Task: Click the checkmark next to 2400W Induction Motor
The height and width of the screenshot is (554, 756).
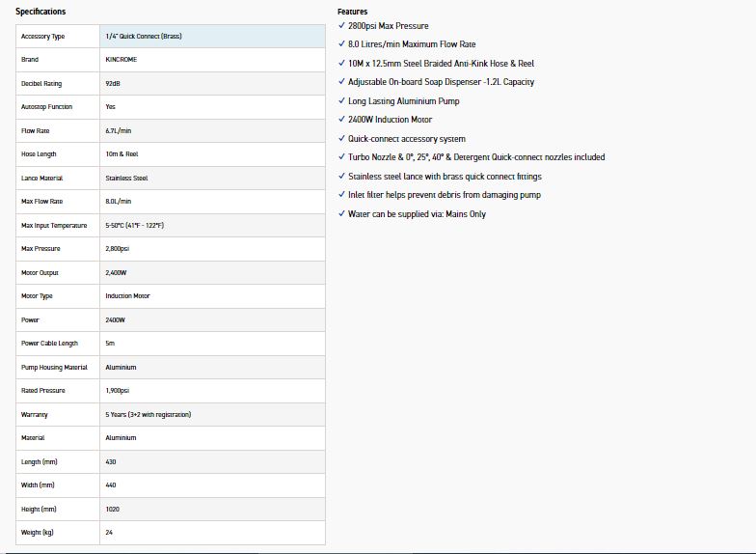Action: 341,120
